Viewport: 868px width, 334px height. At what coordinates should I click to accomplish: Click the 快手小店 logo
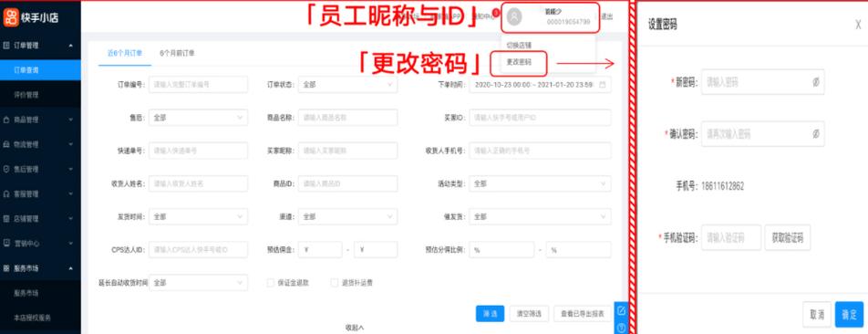(x=30, y=17)
